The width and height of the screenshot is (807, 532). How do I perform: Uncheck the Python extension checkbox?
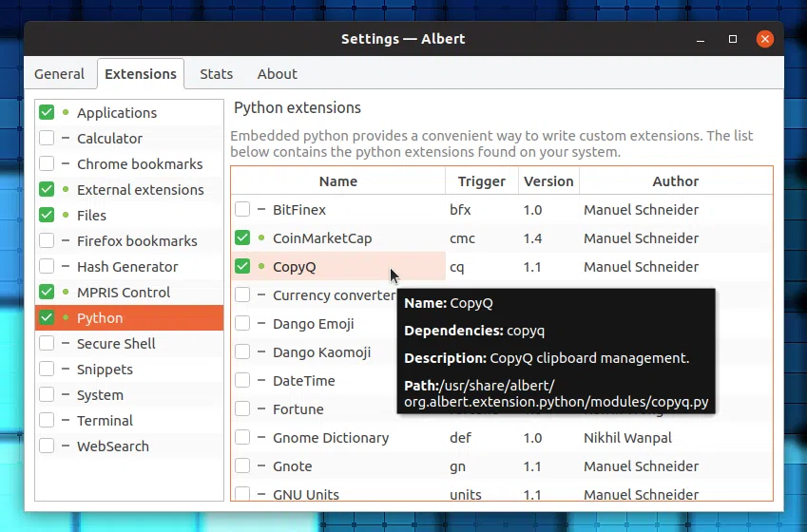[x=47, y=318]
